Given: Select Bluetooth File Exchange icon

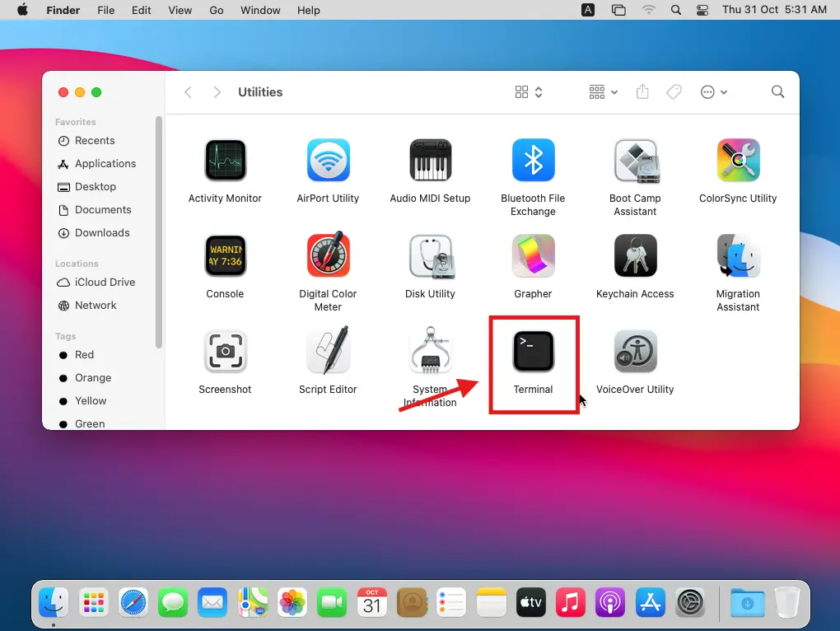Looking at the screenshot, I should 533,160.
